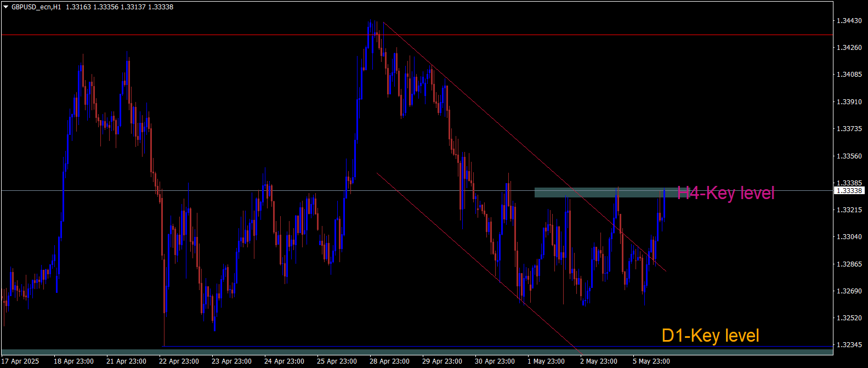Viewport: 868px width, 368px height.
Task: Click the 24 Apr 23:00 time label
Action: click(284, 361)
